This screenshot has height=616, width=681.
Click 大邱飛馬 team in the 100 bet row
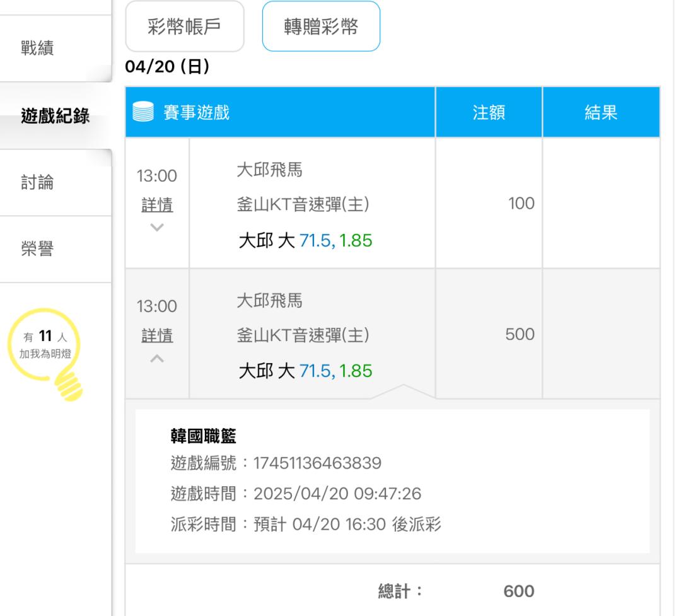point(270,170)
